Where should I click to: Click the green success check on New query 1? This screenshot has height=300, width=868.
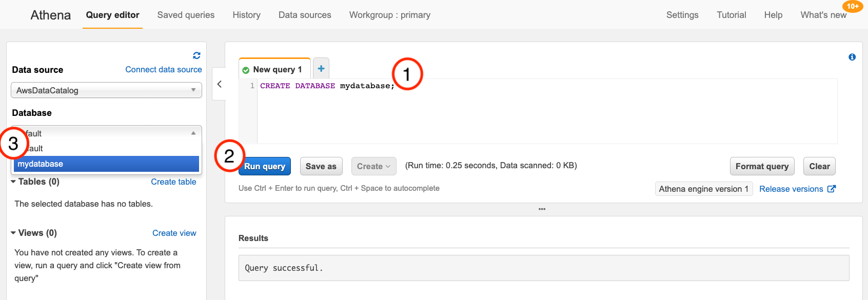[x=246, y=70]
